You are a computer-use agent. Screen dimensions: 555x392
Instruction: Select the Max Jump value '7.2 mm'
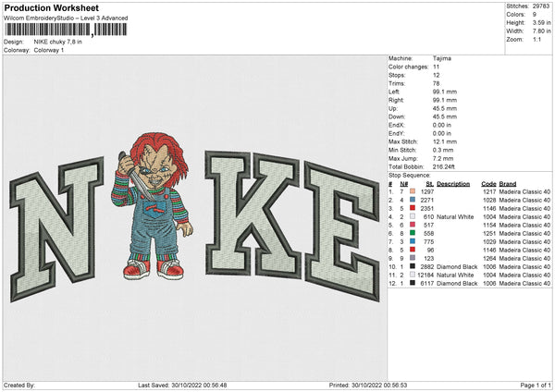(443, 158)
